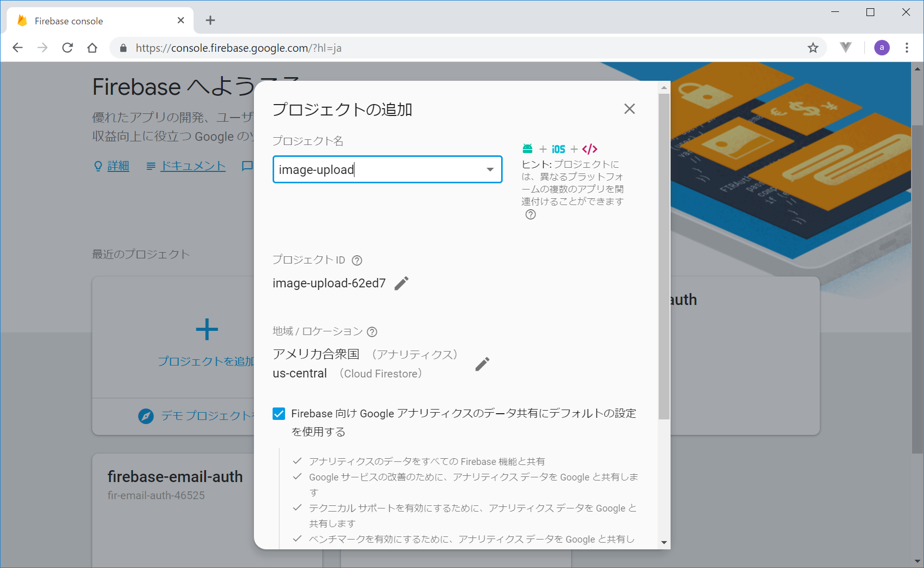This screenshot has width=924, height=568.
Task: Click the dialog vertical scrollbar thumb
Action: (664, 256)
